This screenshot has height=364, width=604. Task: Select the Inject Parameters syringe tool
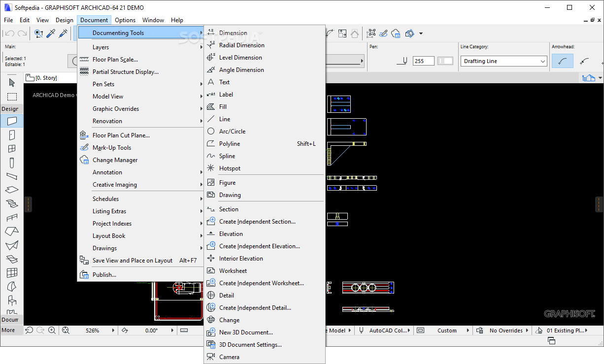(63, 33)
